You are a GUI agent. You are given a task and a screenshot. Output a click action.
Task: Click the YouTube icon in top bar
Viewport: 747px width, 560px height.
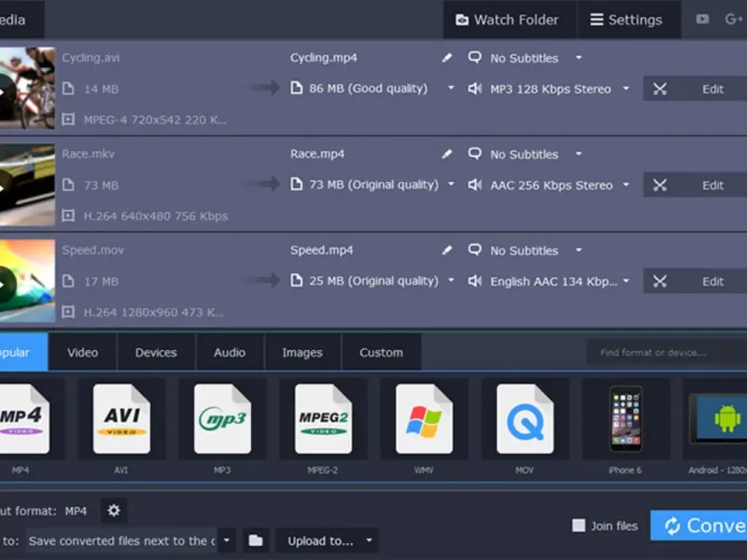(702, 19)
